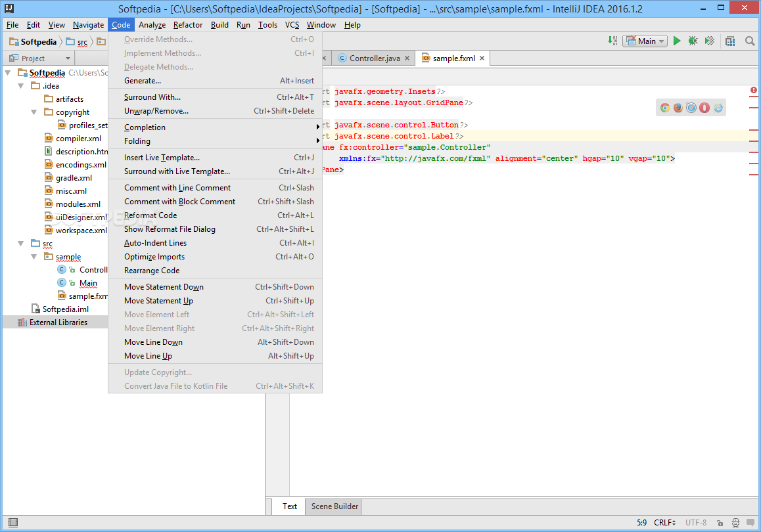Viewport: 761px width, 532px height.
Task: Preview file in Opera browser icon
Action: (704, 108)
